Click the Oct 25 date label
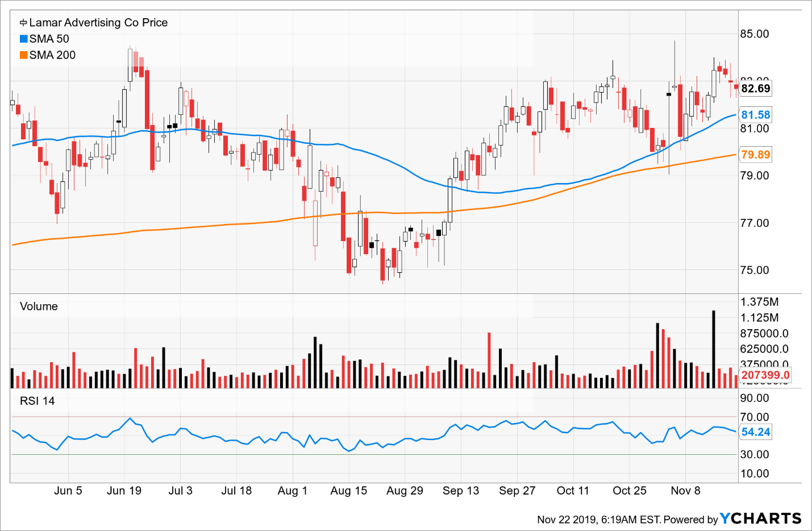The image size is (812, 531). click(x=630, y=491)
